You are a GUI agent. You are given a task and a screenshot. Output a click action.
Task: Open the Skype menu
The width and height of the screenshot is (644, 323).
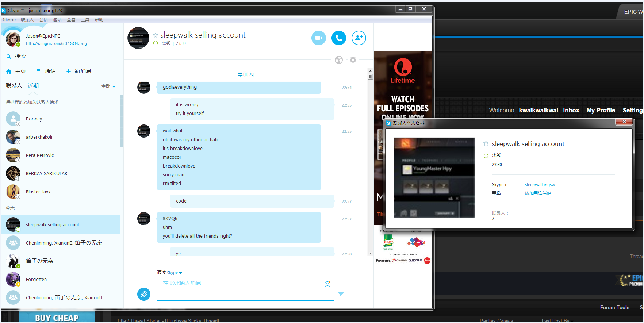pos(9,20)
